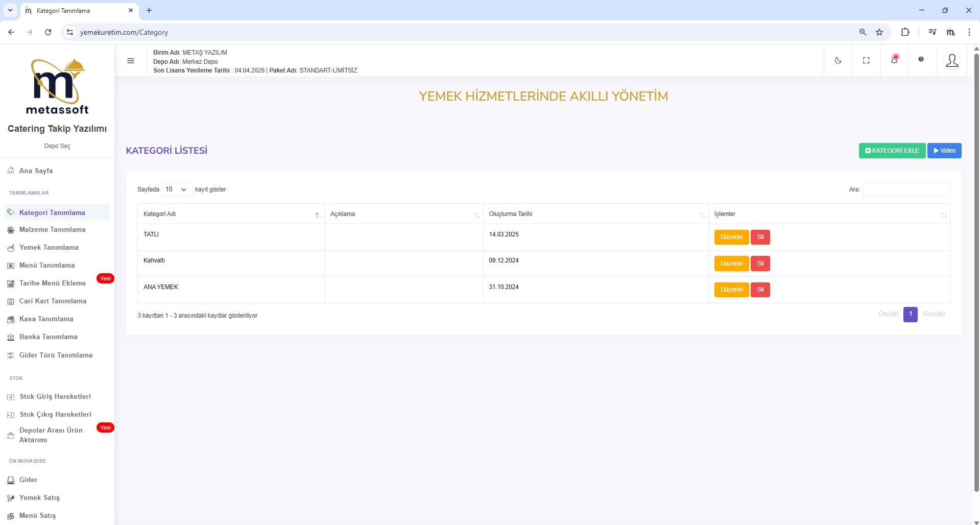Click Malzeme Tanımlama icon in sidebar
980x525 pixels.
[11, 230]
